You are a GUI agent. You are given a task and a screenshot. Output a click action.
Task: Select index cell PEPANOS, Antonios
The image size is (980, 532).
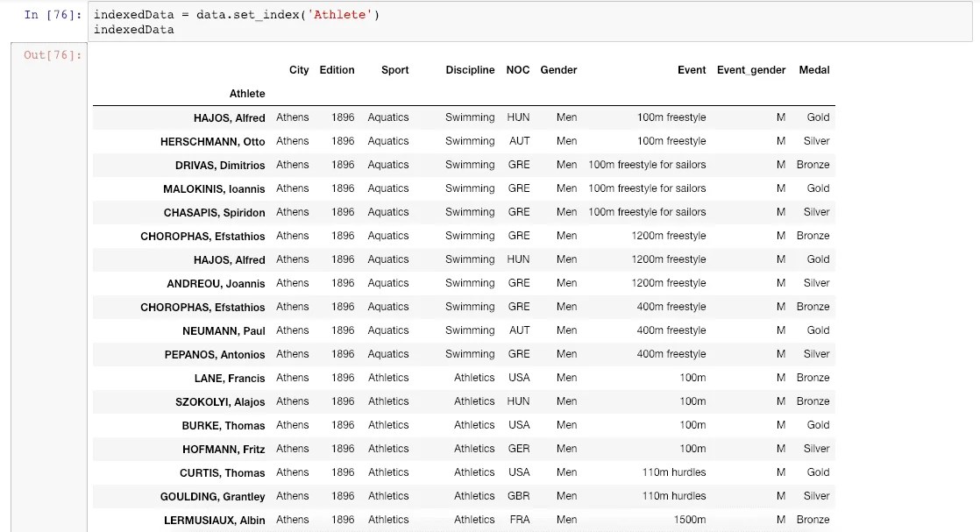pyautogui.click(x=215, y=355)
